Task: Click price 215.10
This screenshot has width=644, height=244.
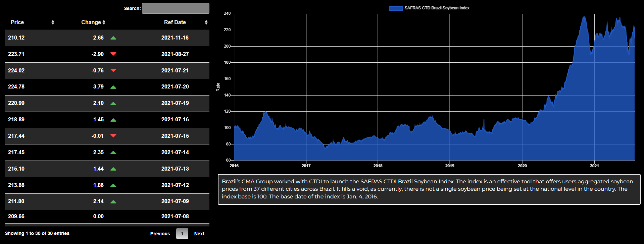Action: coord(16,169)
